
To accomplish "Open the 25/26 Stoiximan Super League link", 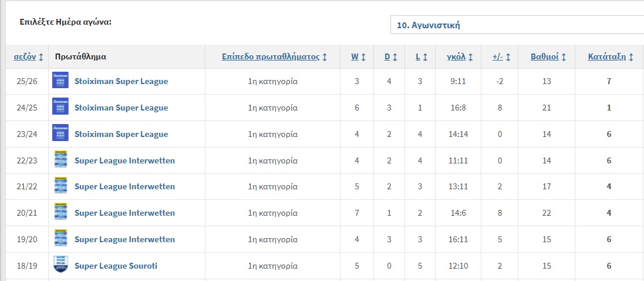I will coord(121,81).
